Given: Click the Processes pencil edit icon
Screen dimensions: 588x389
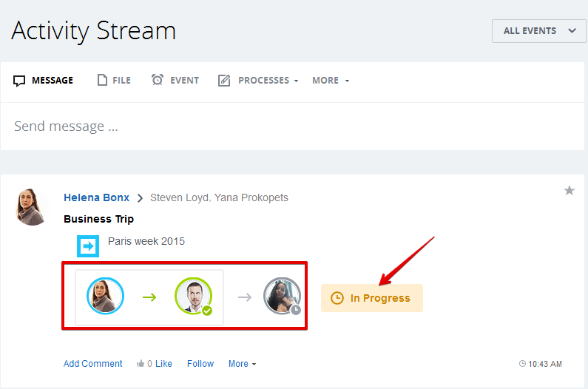Looking at the screenshot, I should pos(224,81).
